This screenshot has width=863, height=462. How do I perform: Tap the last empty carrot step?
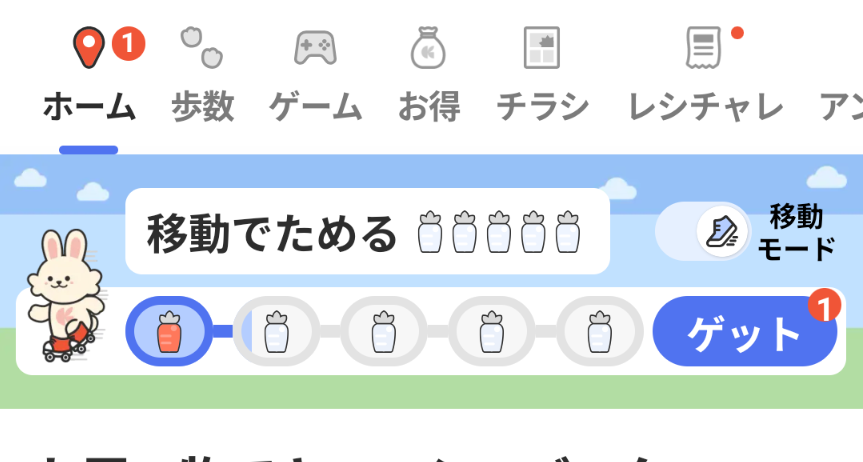pos(600,331)
